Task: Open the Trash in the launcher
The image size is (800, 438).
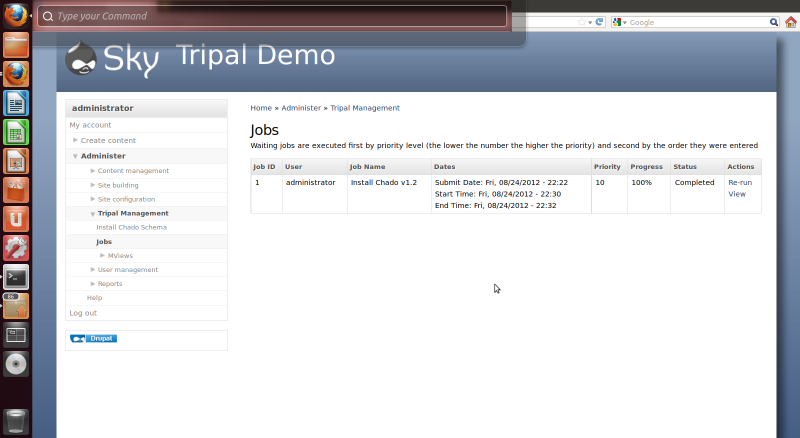Action: click(x=16, y=422)
